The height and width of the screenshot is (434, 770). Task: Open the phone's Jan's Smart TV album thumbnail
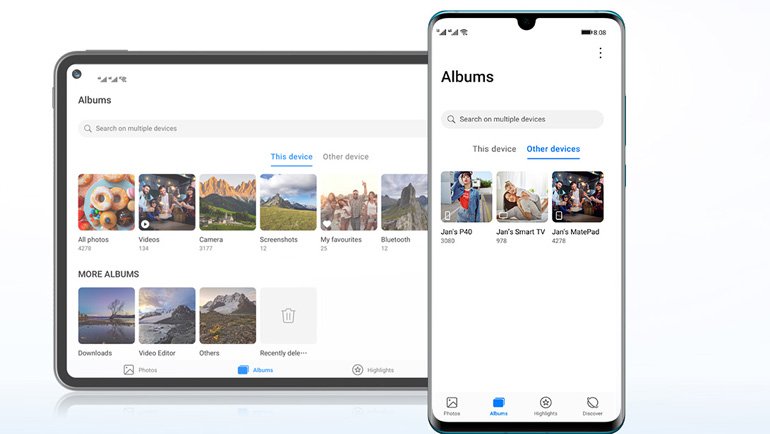522,197
